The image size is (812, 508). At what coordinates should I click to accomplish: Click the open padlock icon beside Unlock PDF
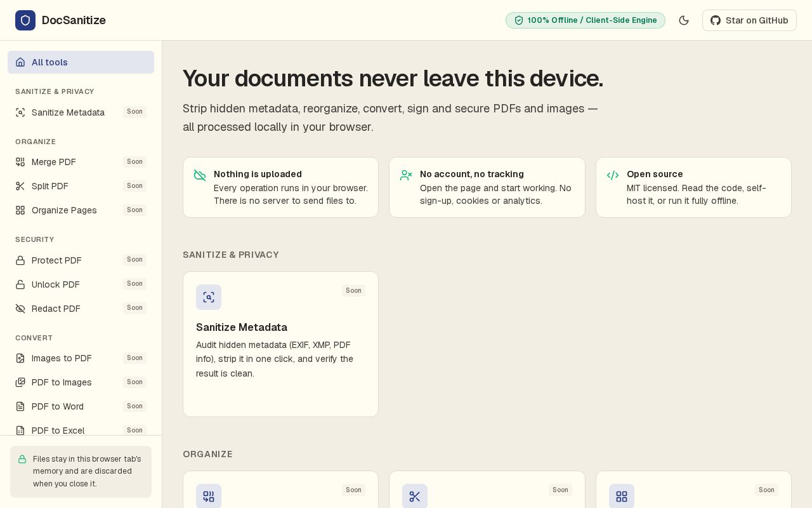coord(20,284)
